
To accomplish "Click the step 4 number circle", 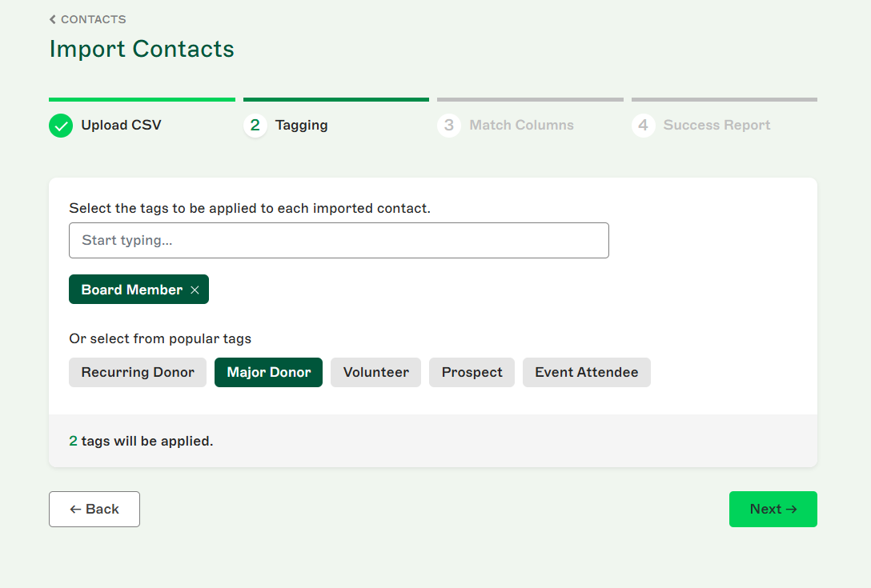I will (643, 126).
